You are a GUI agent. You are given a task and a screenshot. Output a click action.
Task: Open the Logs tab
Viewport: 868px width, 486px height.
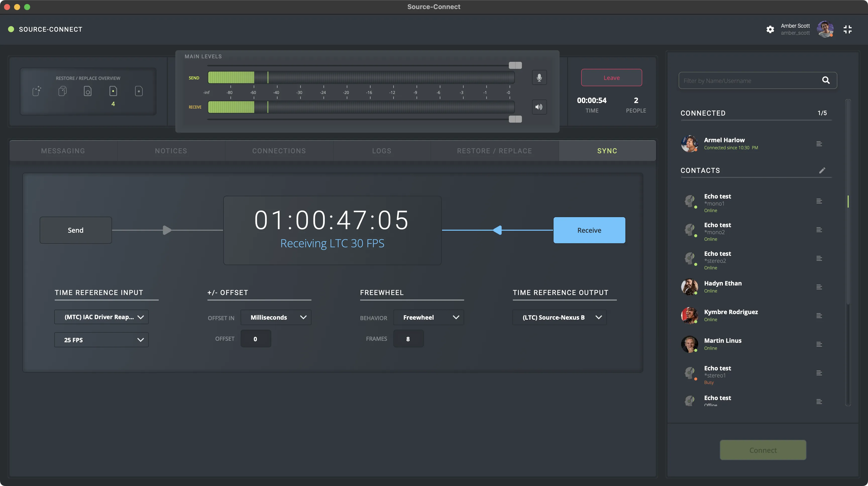382,151
